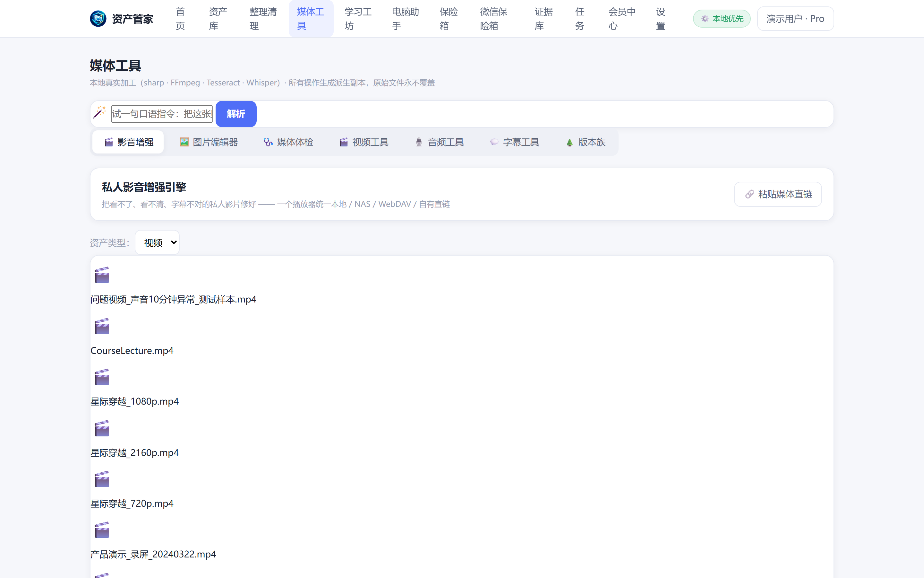Screen dimensions: 924x578
Task: Open the 资产类型 视频 dropdown
Action: (x=157, y=242)
